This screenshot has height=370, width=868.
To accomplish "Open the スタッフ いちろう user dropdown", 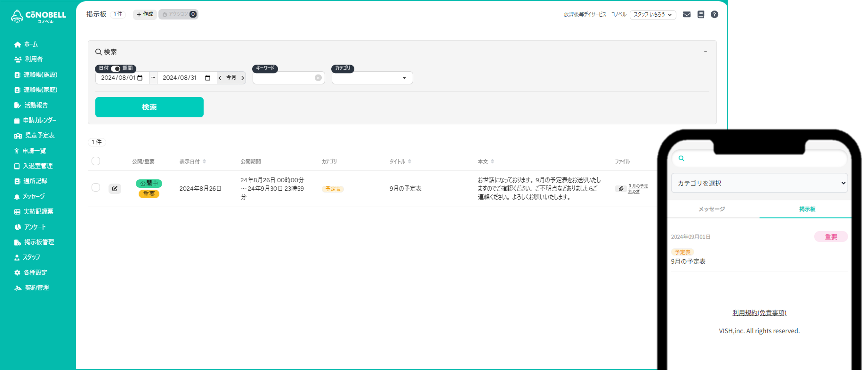I will [x=653, y=14].
